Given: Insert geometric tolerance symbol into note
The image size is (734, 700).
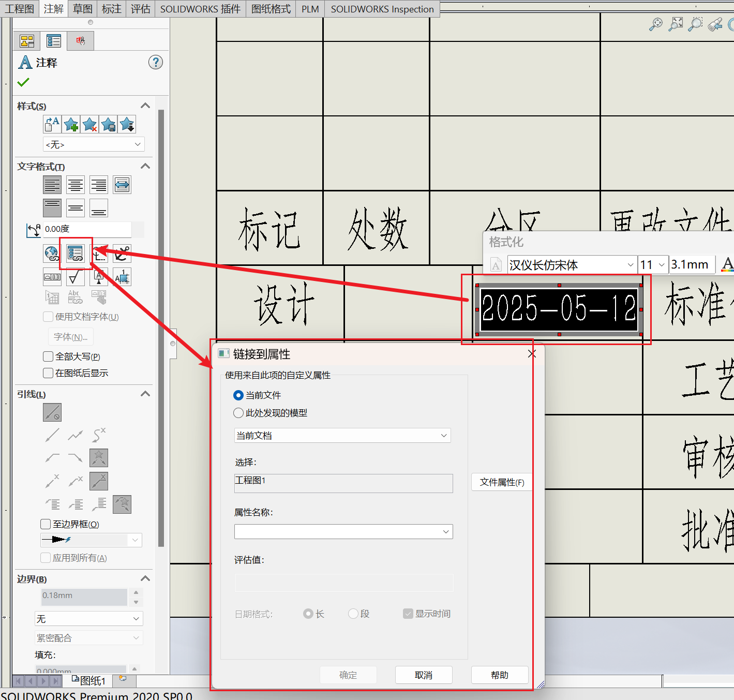Looking at the screenshot, I should point(52,277).
